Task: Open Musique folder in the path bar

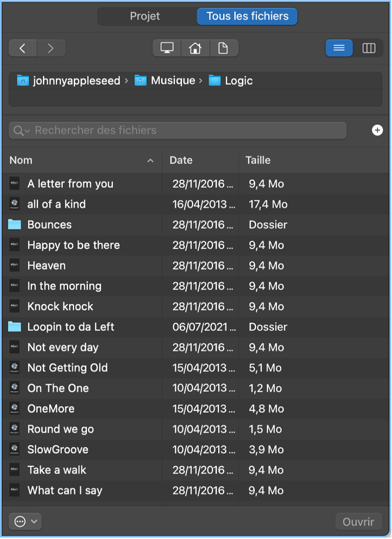Action: tap(165, 81)
